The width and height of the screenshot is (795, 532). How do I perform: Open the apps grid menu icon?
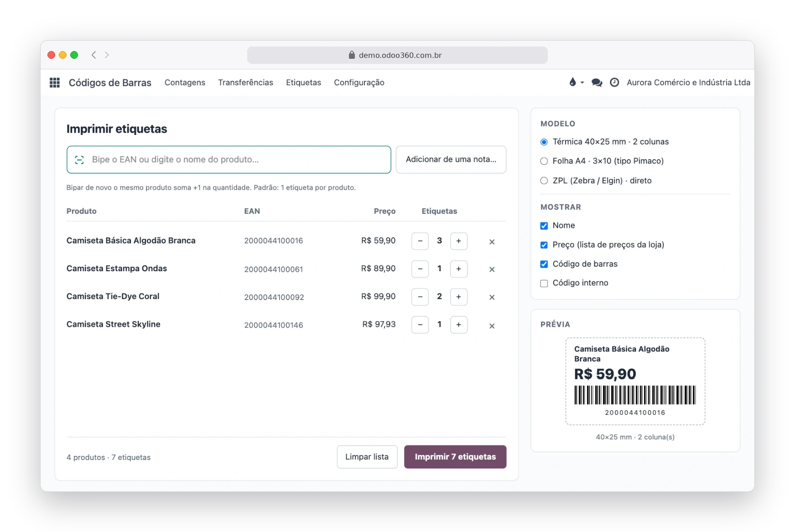pyautogui.click(x=55, y=83)
